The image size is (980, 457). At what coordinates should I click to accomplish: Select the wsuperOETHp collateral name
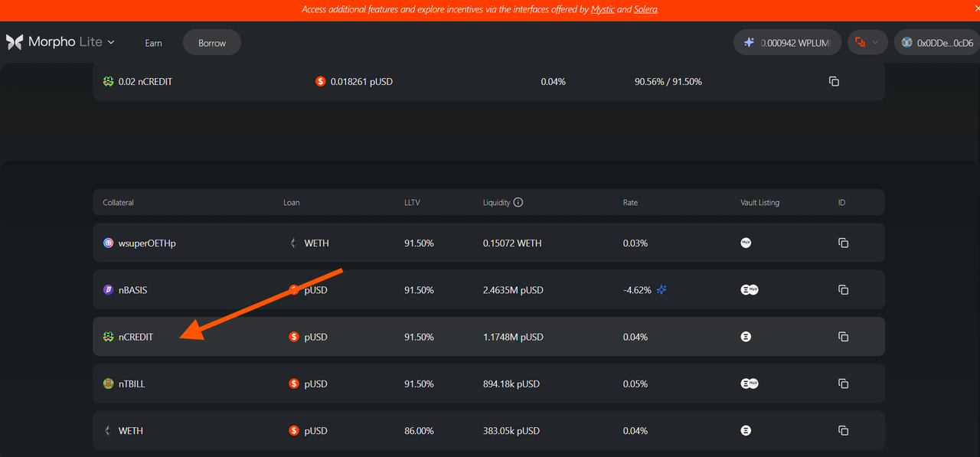click(147, 243)
